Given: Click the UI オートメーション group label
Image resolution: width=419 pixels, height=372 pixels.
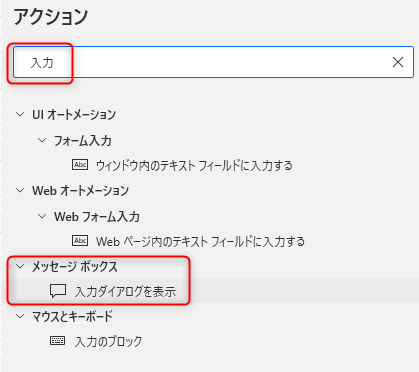Looking at the screenshot, I should (74, 115).
